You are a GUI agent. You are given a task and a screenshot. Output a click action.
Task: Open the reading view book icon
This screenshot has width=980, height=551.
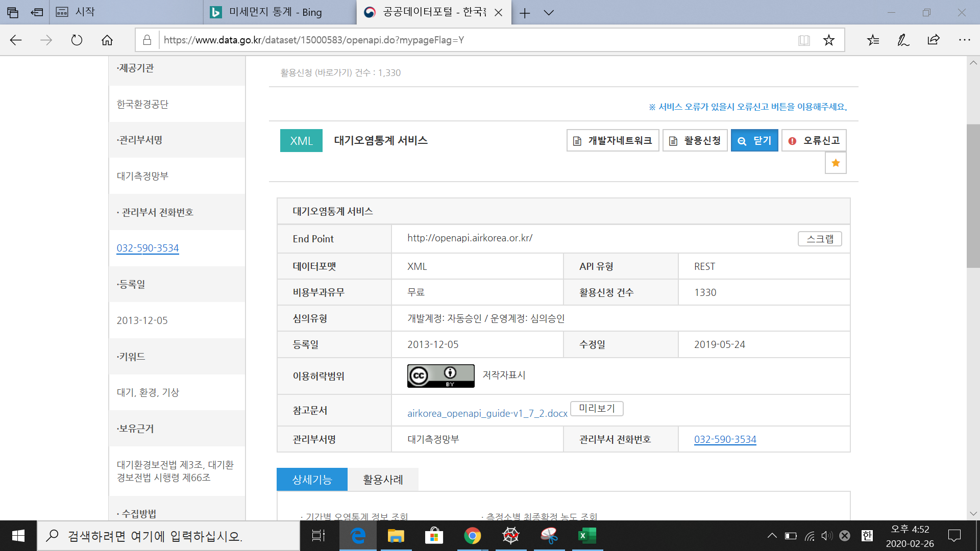click(804, 40)
